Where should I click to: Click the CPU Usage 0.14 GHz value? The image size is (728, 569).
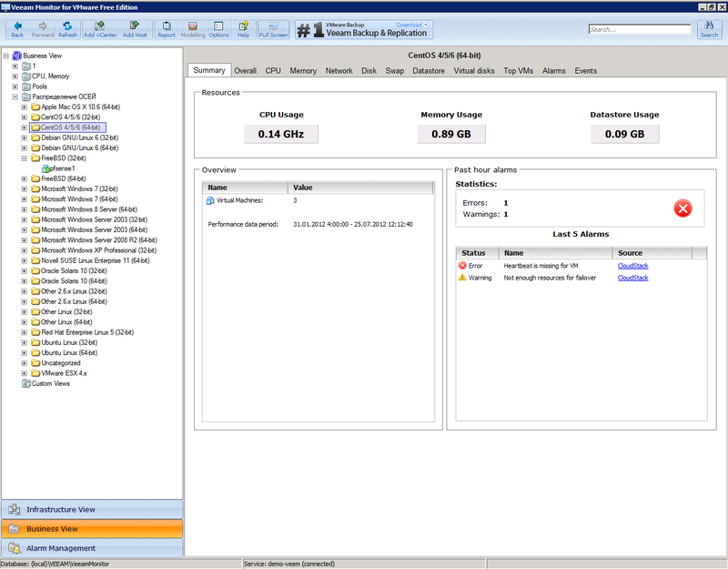coord(281,134)
